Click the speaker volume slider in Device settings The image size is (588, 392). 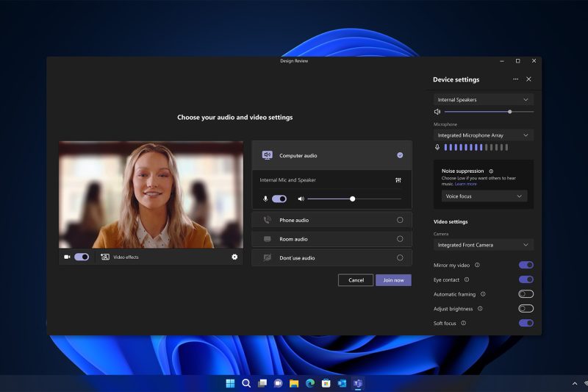pos(489,112)
